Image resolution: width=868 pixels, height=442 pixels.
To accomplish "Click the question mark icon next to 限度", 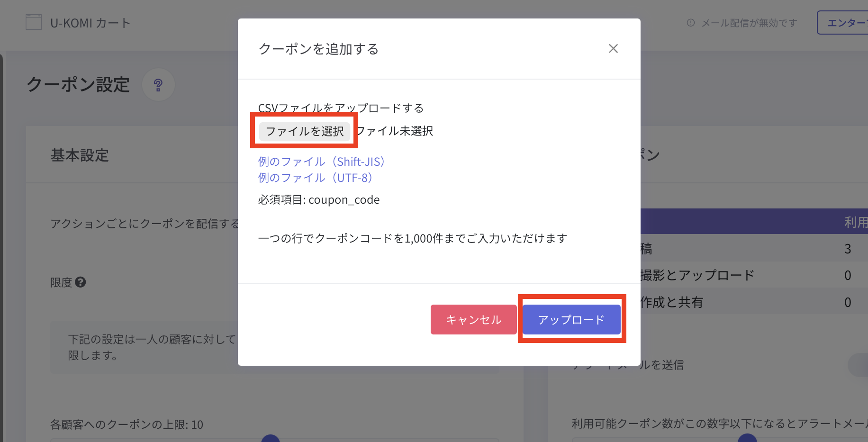I will (81, 282).
